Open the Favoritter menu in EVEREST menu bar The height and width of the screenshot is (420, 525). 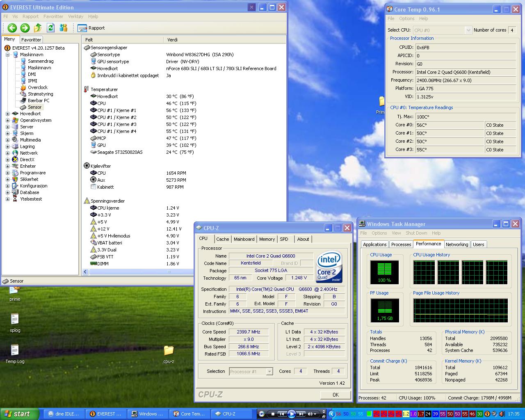point(53,16)
